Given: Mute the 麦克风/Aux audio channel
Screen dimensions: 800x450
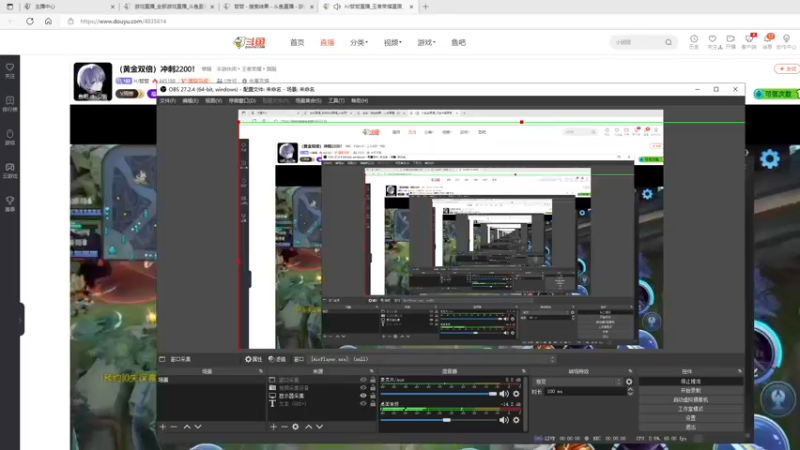Looking at the screenshot, I should coord(504,394).
